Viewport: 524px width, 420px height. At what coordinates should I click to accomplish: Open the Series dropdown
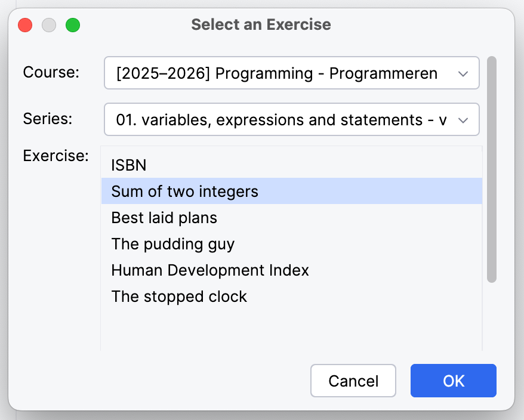point(292,119)
